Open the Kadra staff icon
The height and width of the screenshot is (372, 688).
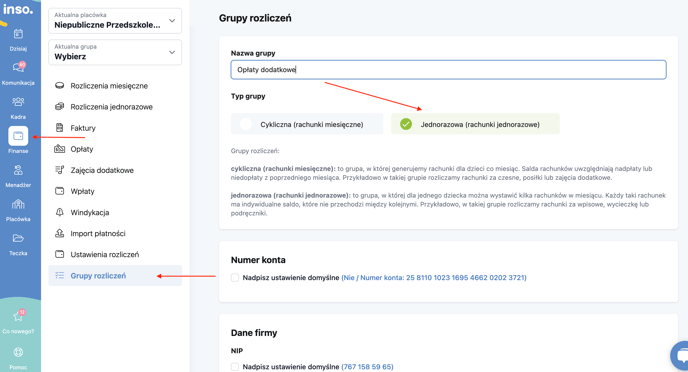pyautogui.click(x=18, y=102)
